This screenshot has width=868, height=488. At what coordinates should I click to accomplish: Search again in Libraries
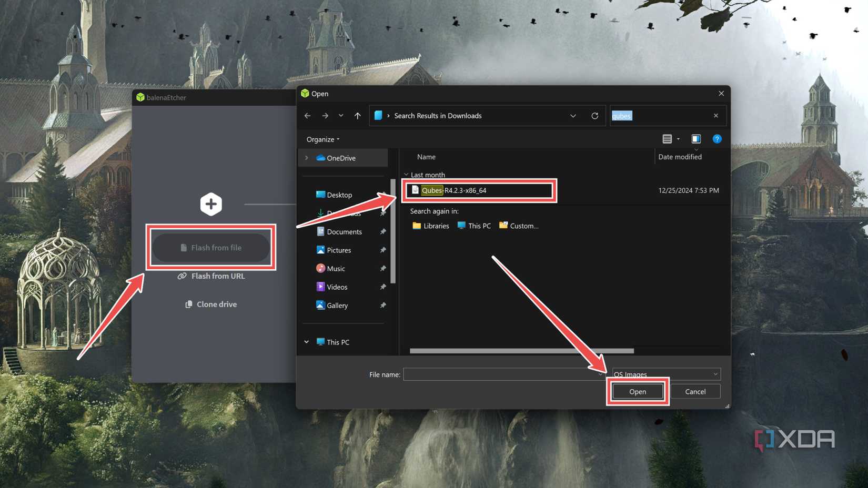pyautogui.click(x=431, y=226)
